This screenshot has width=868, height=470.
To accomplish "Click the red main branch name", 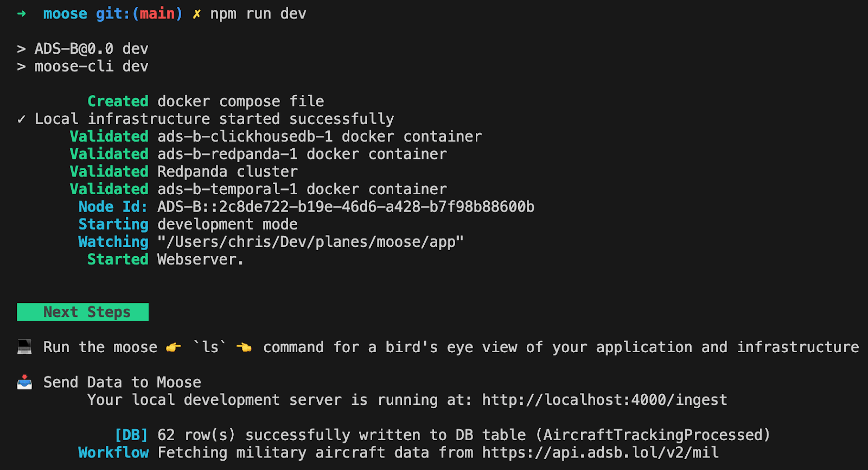I will [x=157, y=14].
